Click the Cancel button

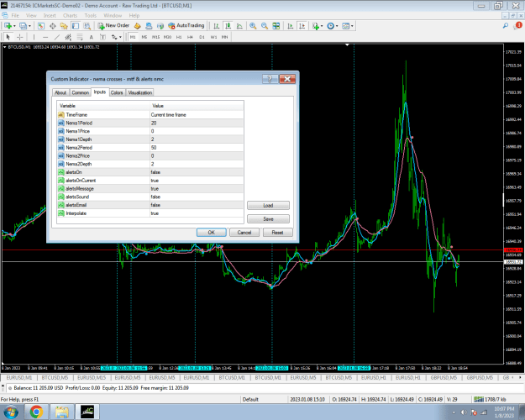point(244,233)
